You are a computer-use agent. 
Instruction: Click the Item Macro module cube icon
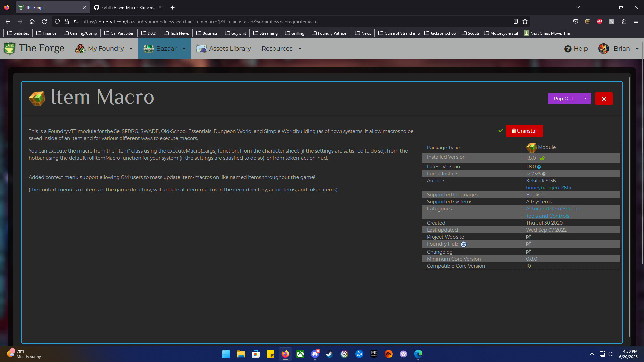37,98
